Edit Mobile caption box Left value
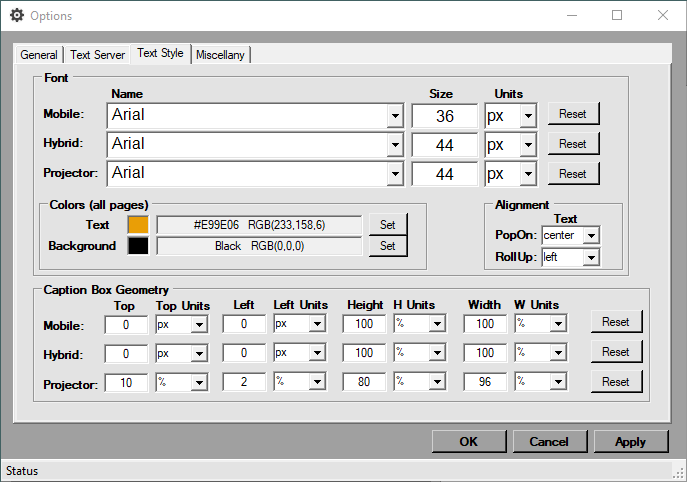 click(244, 324)
